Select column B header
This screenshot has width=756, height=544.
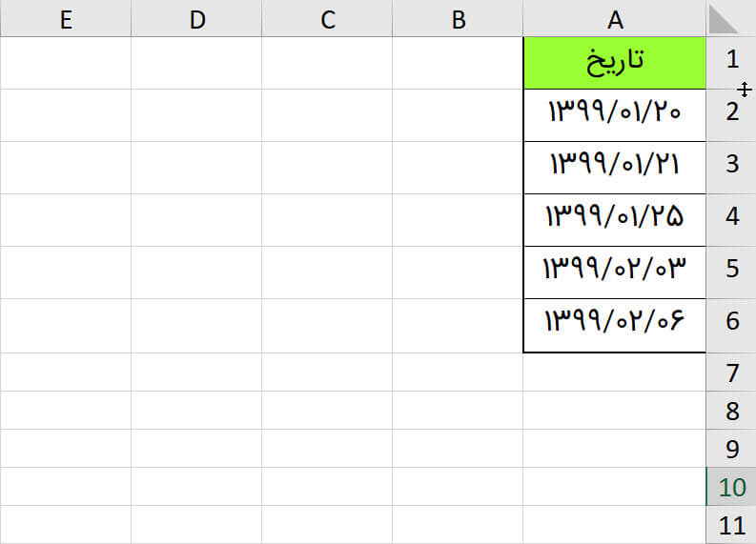(458, 18)
